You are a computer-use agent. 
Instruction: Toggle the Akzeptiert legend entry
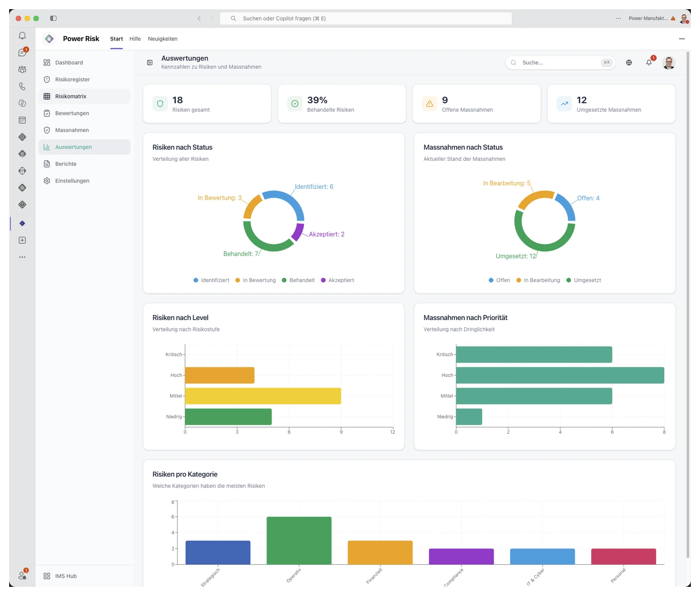tap(337, 280)
